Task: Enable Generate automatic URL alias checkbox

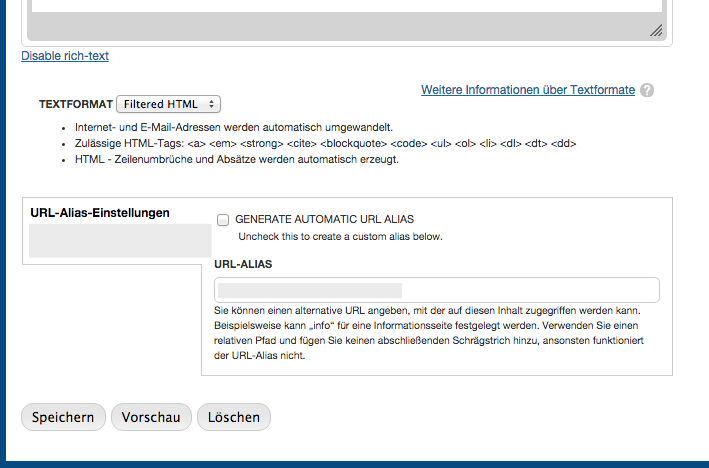Action: point(223,219)
